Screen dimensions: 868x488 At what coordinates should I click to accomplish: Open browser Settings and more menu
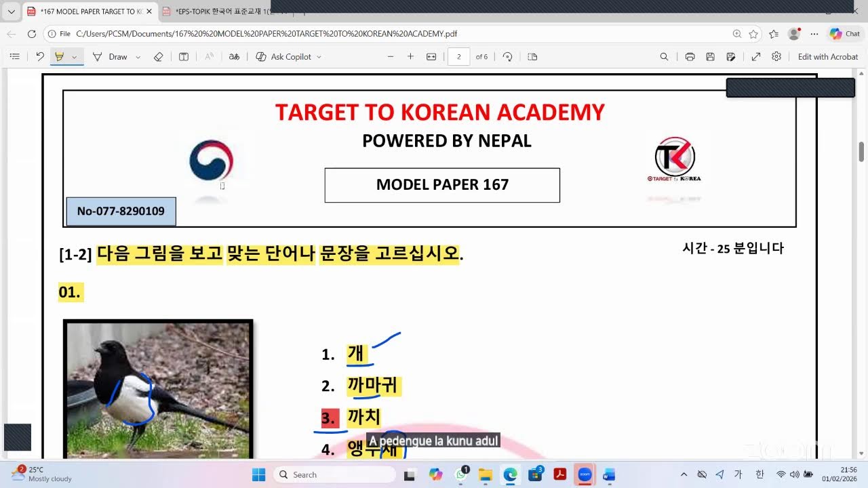point(814,34)
